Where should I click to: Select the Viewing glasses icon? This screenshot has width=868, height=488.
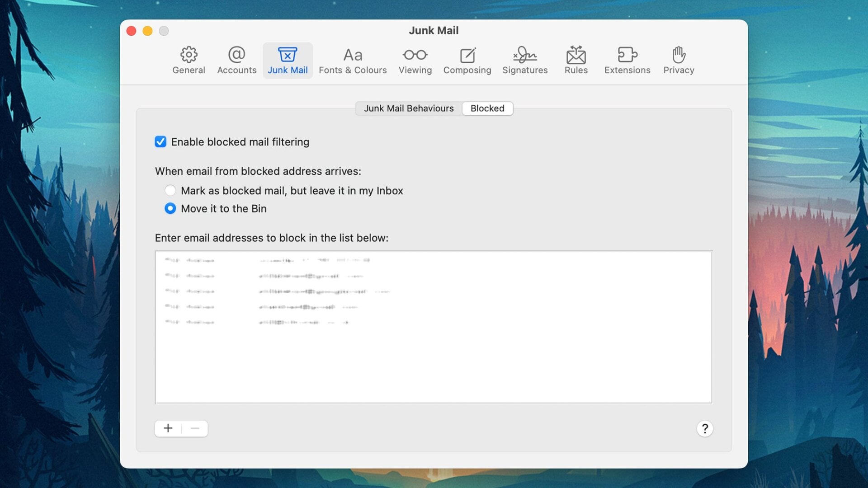[x=415, y=60]
